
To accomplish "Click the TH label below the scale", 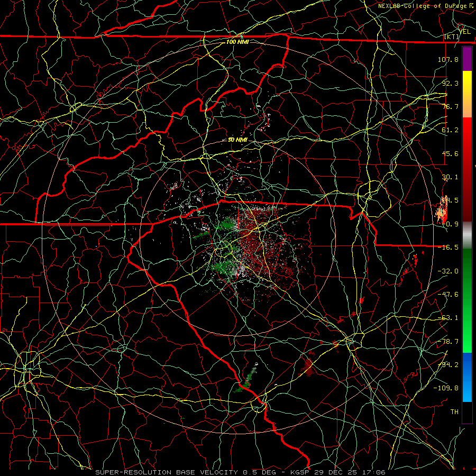I will [454, 412].
